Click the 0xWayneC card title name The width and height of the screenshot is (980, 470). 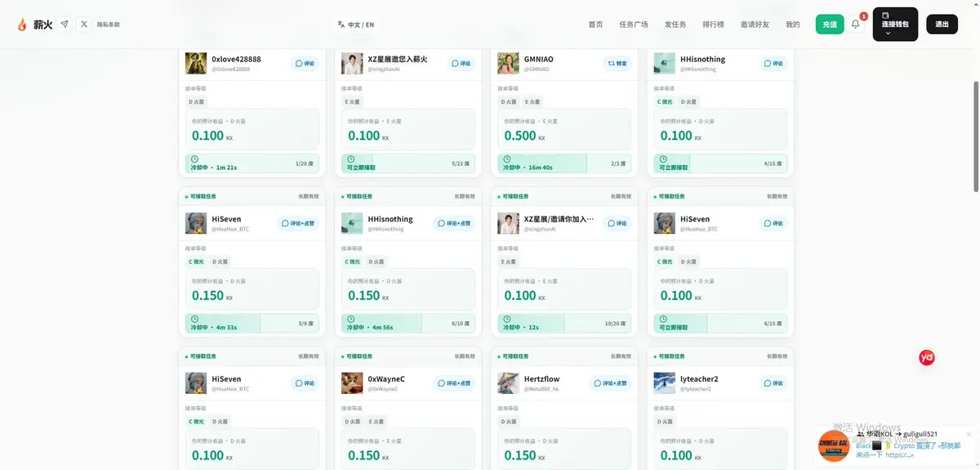click(x=386, y=379)
